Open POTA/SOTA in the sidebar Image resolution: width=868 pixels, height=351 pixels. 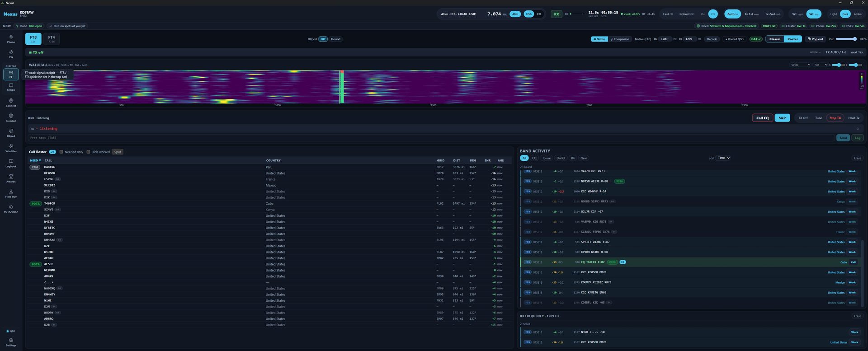[11, 209]
